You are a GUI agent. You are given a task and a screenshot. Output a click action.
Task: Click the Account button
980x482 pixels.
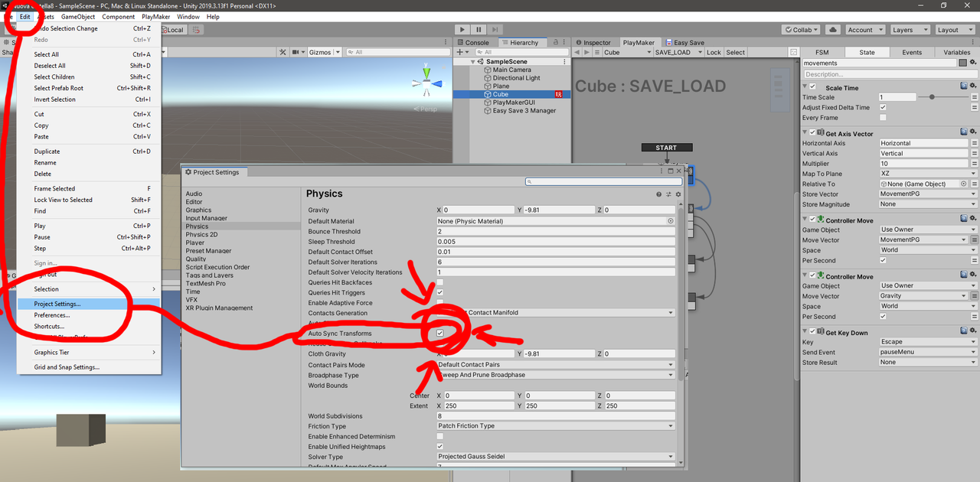pos(864,30)
